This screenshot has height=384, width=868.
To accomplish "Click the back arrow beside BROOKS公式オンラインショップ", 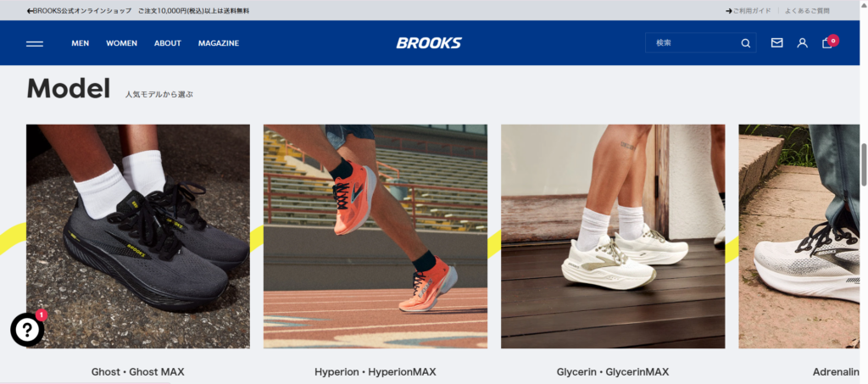I will (x=30, y=10).
